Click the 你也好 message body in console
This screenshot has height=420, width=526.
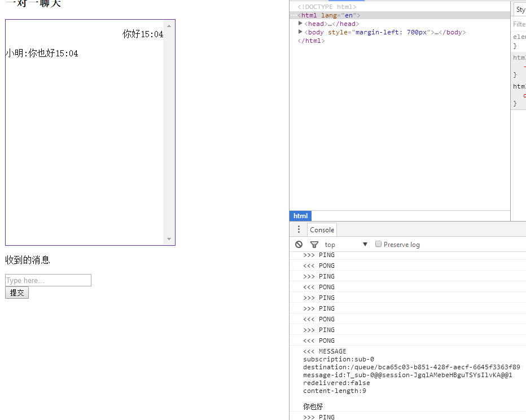click(313, 406)
